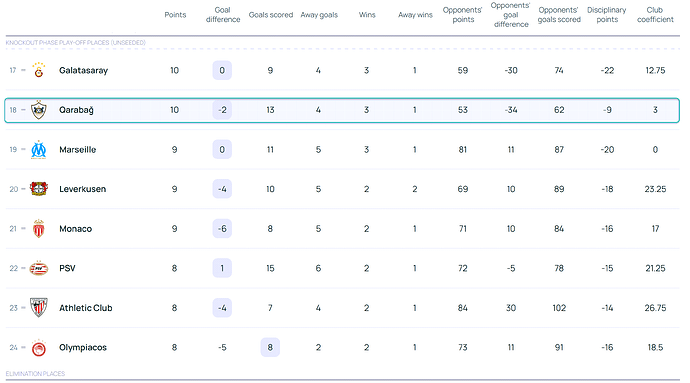The height and width of the screenshot is (383, 690).
Task: Click PSV's away goals 6
Action: 318,268
